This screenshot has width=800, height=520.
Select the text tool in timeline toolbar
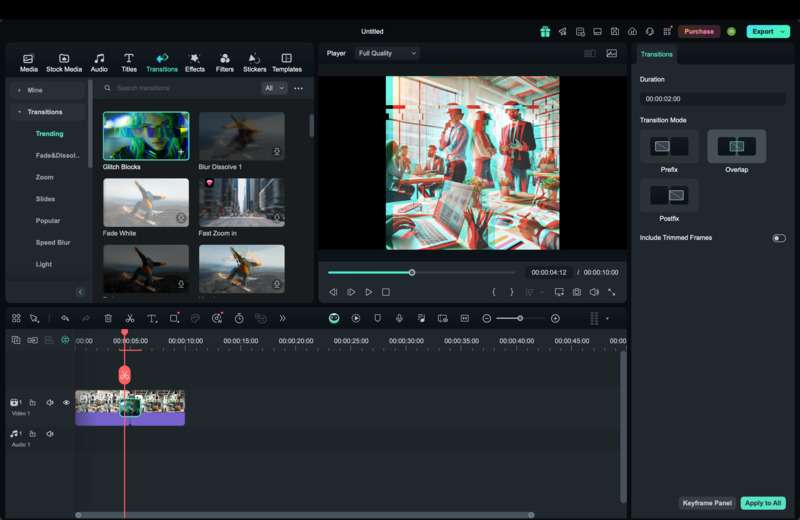152,318
